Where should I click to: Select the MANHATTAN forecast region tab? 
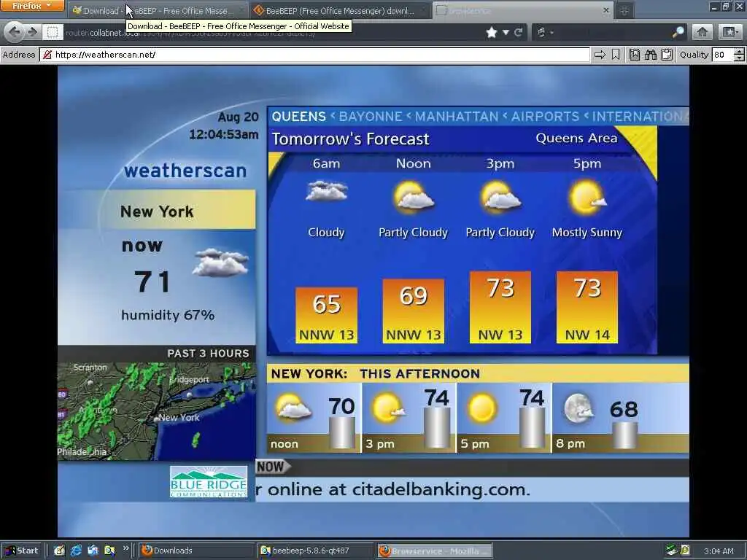point(457,117)
